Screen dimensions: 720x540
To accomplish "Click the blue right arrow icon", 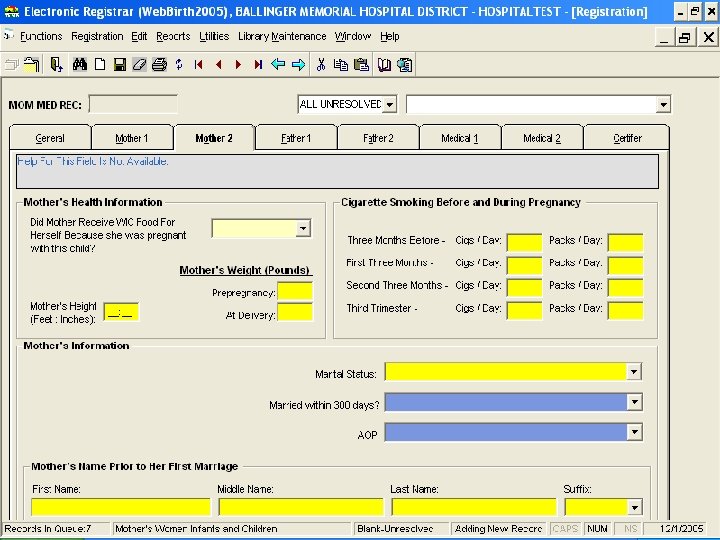I will pyautogui.click(x=298, y=64).
